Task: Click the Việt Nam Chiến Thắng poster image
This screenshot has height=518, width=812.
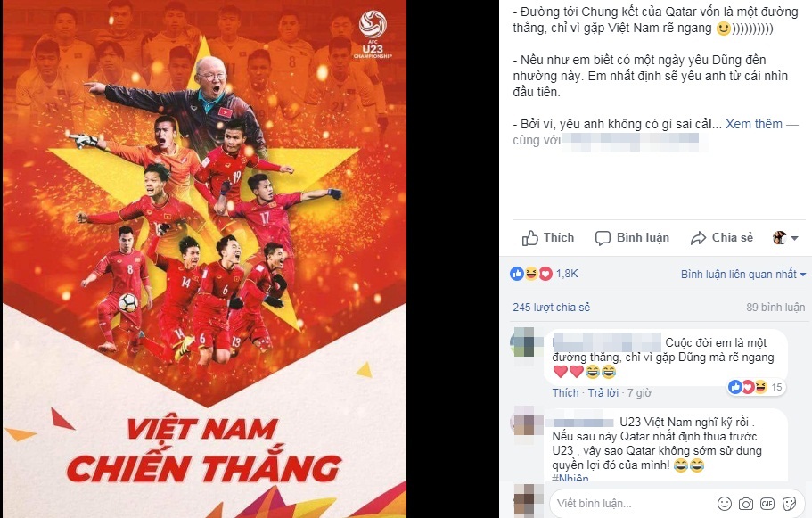Action: click(x=204, y=259)
